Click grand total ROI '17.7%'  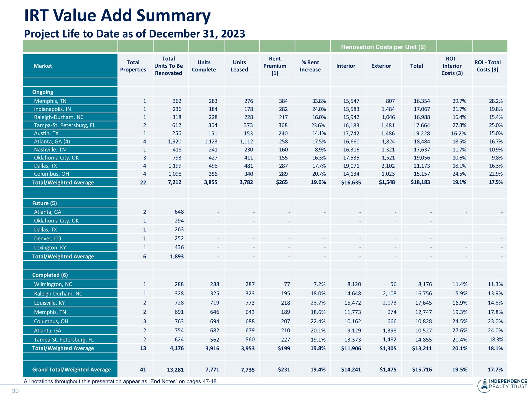pyautogui.click(x=495, y=370)
